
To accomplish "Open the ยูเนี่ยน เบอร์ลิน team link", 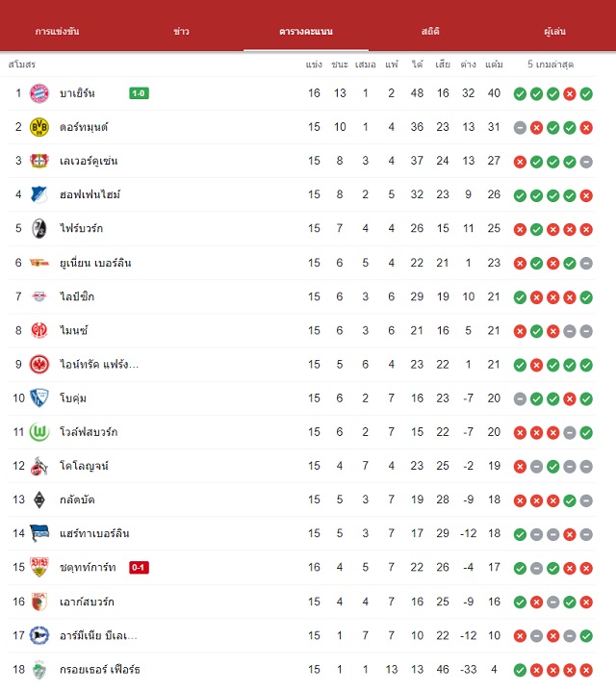I will click(95, 263).
